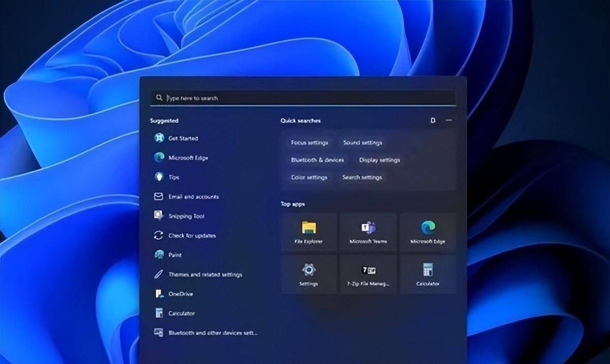Launch Microsoft Teams tile in Top apps
The image size is (610, 364).
tap(368, 232)
